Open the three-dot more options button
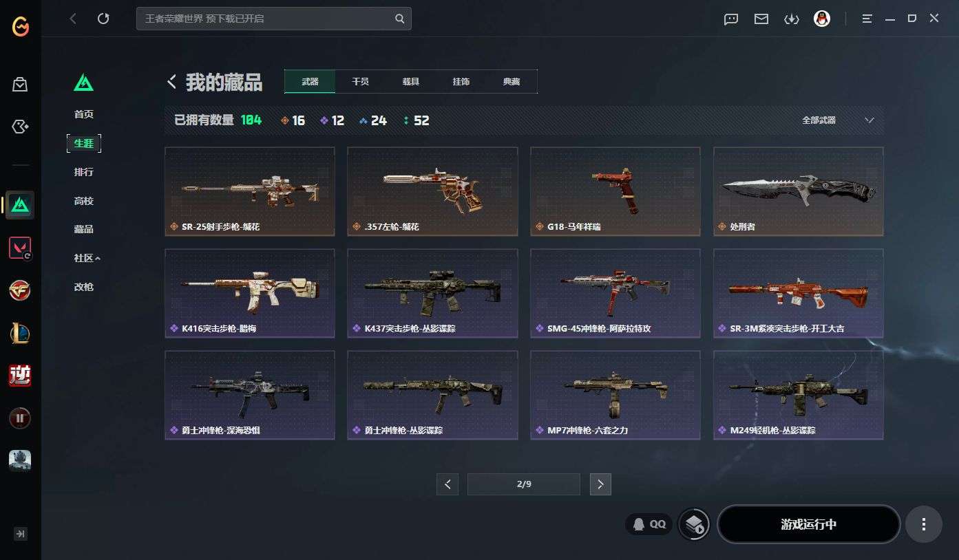 click(x=923, y=524)
